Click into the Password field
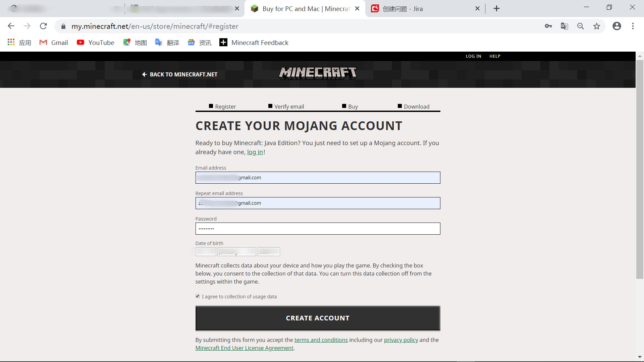 click(x=318, y=229)
